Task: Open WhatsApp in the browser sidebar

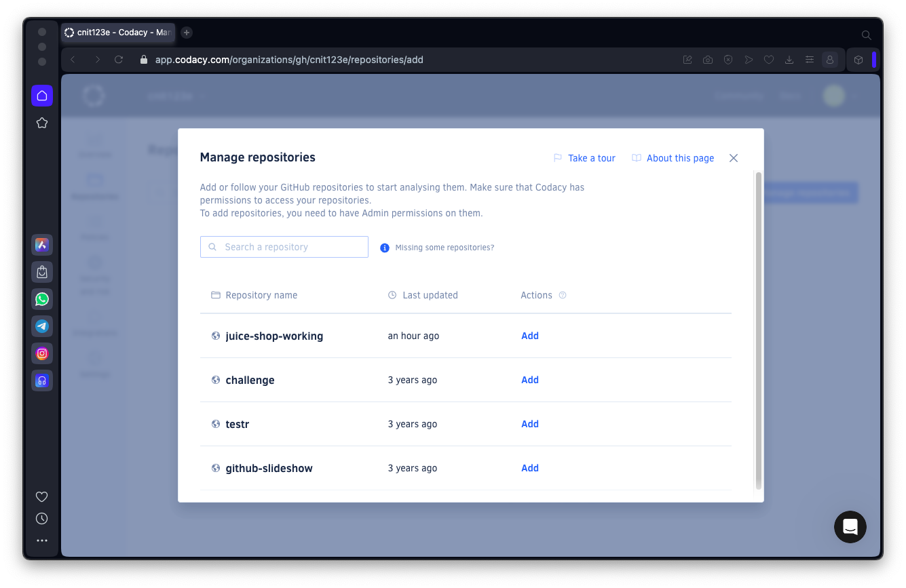Action: click(42, 299)
